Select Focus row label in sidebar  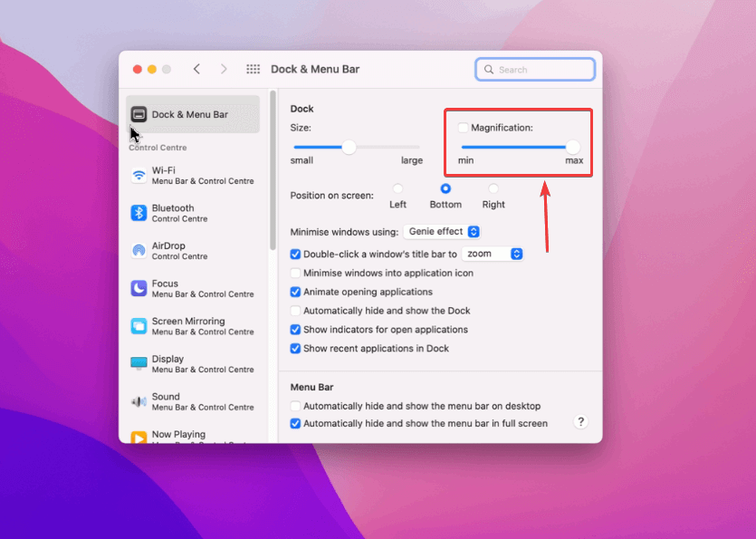(x=165, y=284)
